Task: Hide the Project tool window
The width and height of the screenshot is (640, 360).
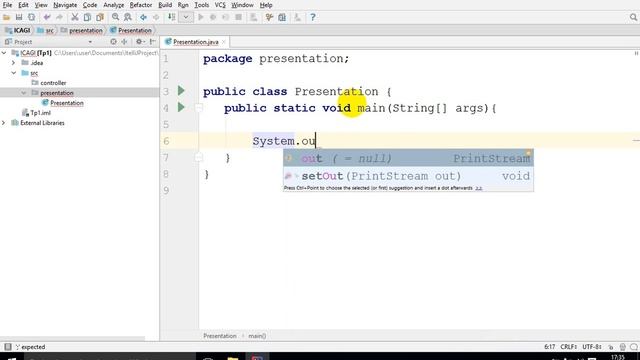Action: [152, 42]
